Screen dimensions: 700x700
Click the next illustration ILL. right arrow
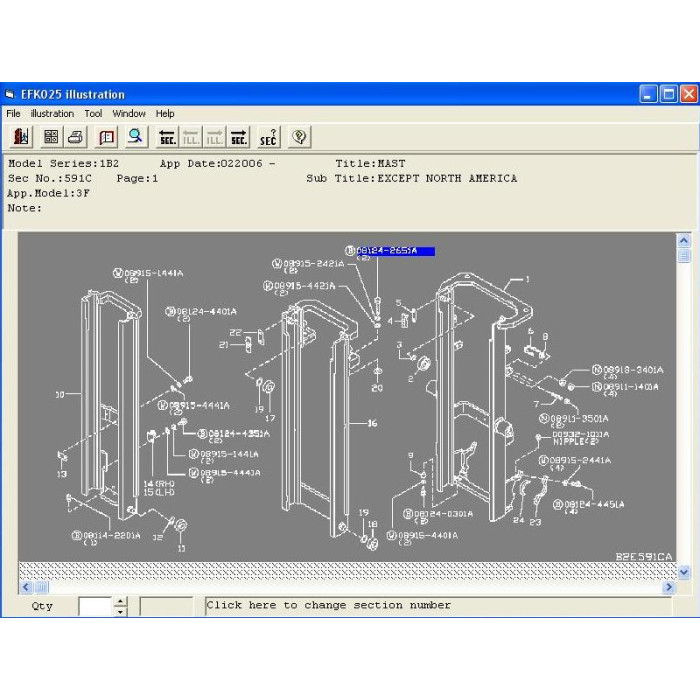click(214, 137)
